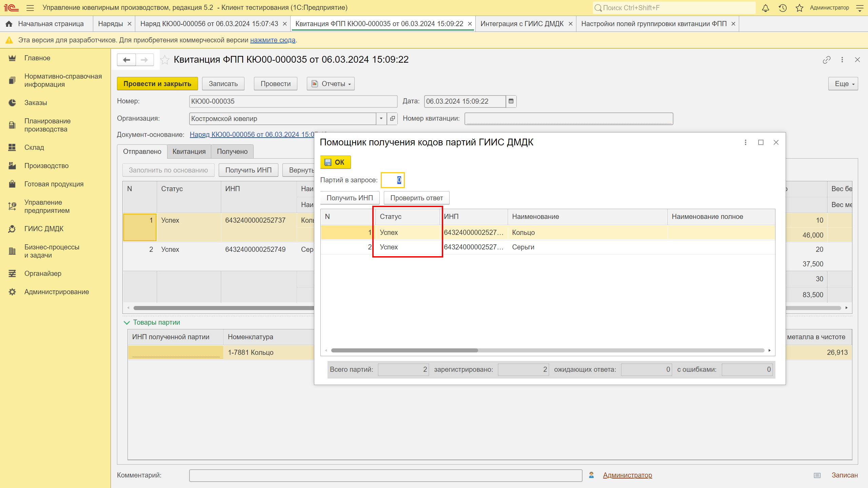Close Квитанция ФПП tab
This screenshot has height=488, width=868.
point(470,24)
